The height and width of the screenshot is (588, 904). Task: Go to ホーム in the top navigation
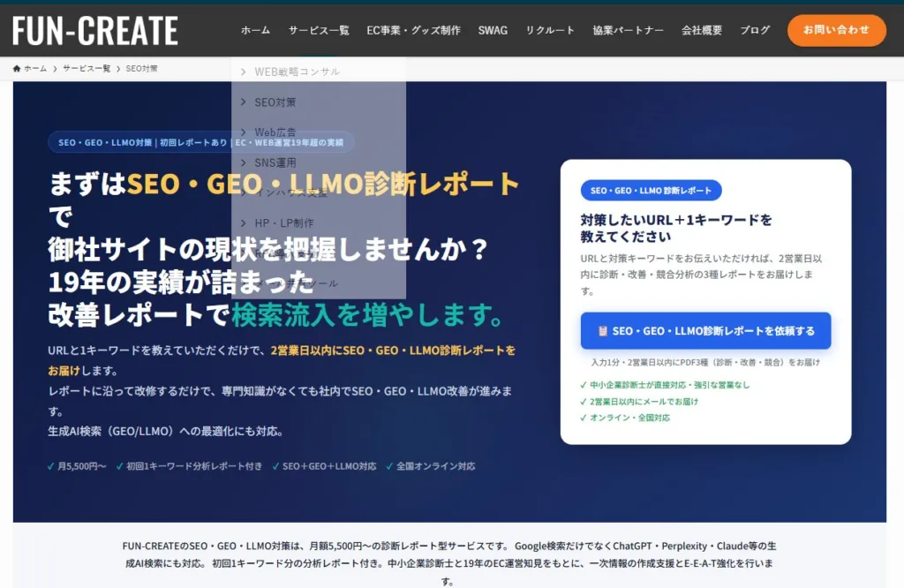(255, 30)
